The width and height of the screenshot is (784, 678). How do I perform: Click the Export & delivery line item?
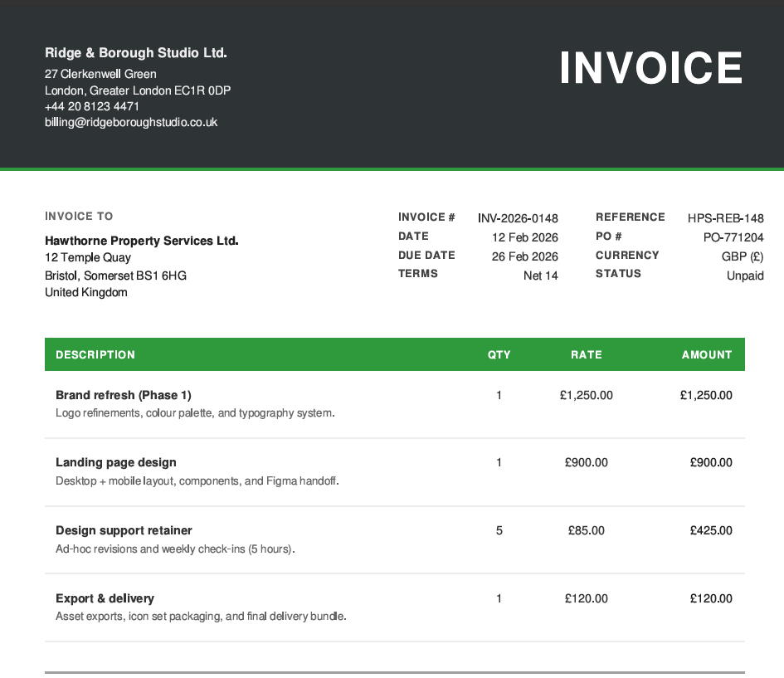(105, 598)
